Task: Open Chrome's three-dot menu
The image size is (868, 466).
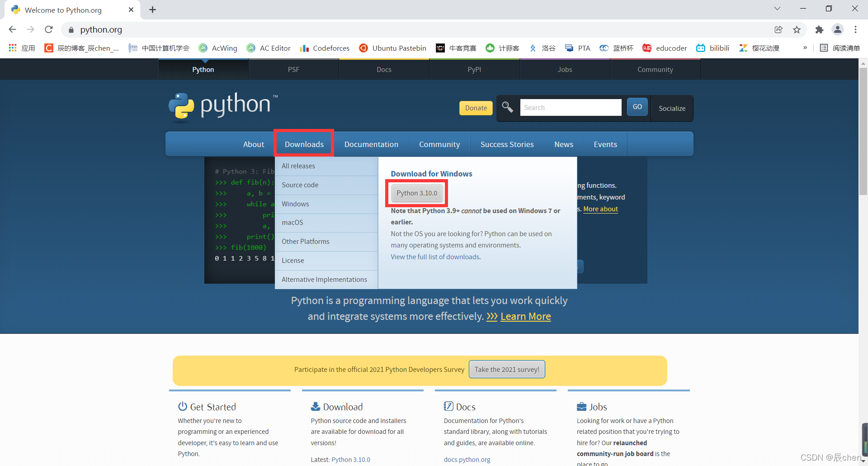Action: [855, 29]
